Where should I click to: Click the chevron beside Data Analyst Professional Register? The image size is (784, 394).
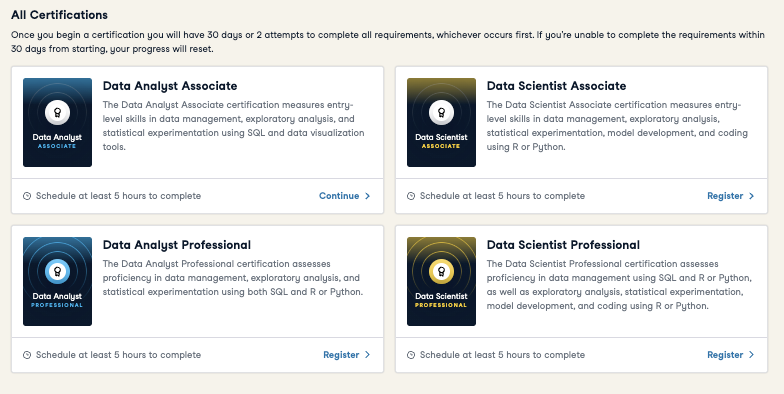pyautogui.click(x=368, y=355)
